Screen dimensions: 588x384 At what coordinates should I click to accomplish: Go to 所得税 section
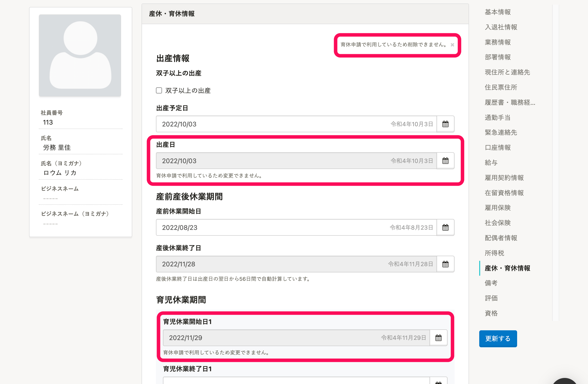click(x=494, y=253)
